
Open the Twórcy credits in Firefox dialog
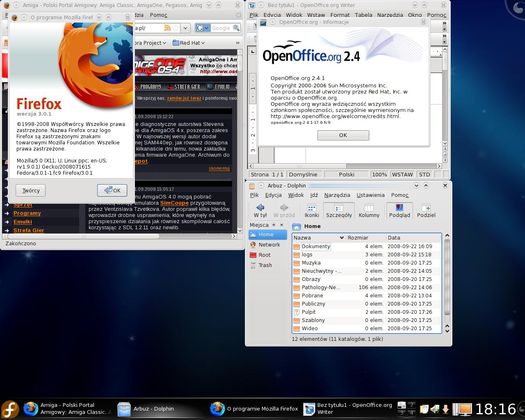click(x=31, y=190)
